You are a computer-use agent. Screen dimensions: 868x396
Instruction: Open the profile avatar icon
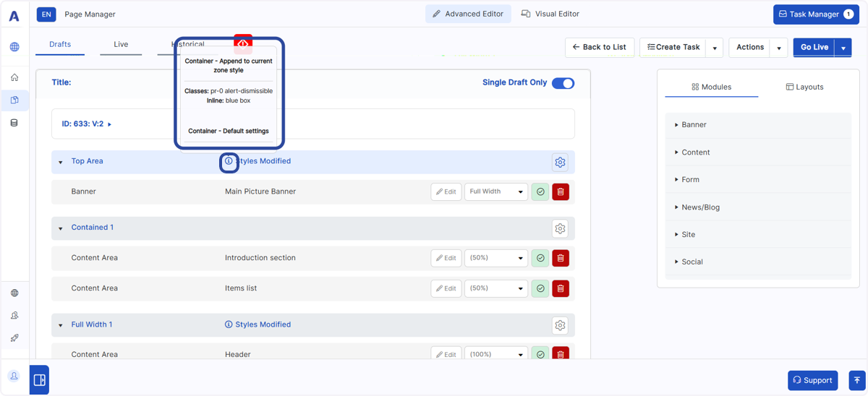tap(14, 376)
